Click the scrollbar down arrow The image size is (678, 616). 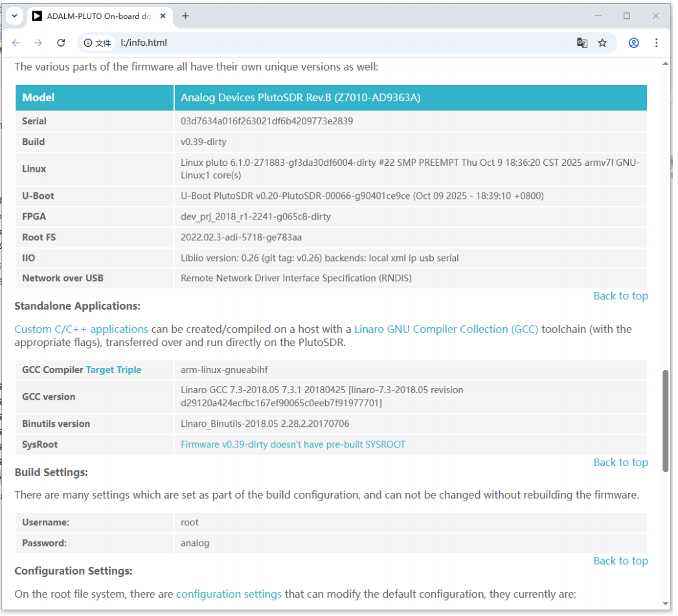point(666,604)
